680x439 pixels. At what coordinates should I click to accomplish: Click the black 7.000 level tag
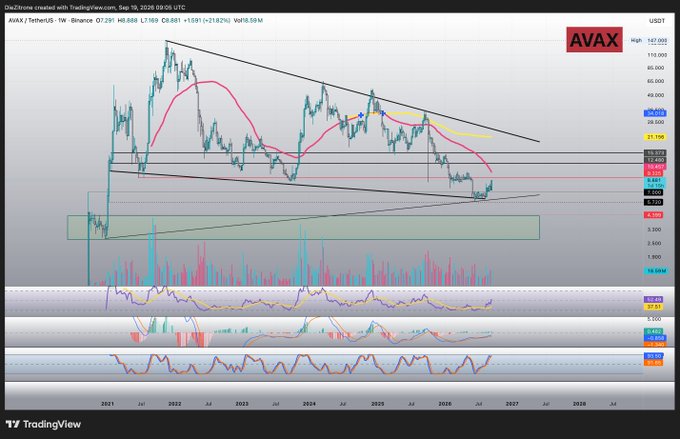coord(654,192)
